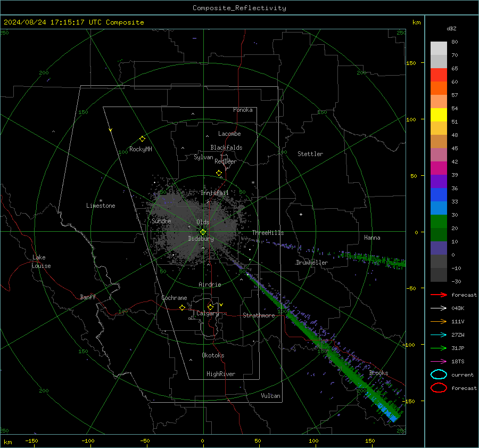Click the Vulcan town label
This screenshot has height=448, width=479.
(x=271, y=396)
